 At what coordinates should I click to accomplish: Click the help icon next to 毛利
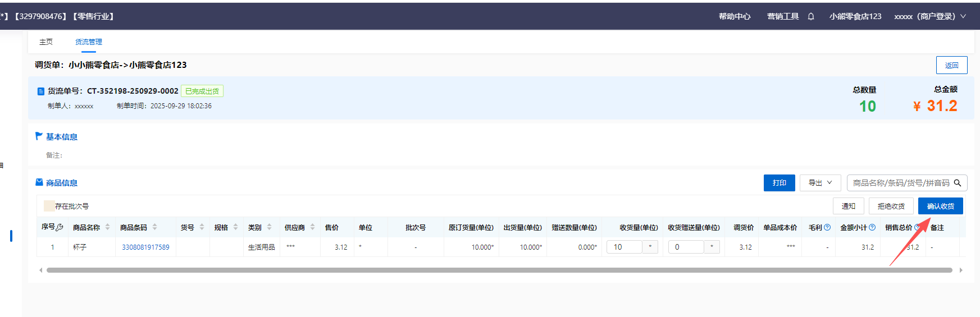(x=827, y=227)
